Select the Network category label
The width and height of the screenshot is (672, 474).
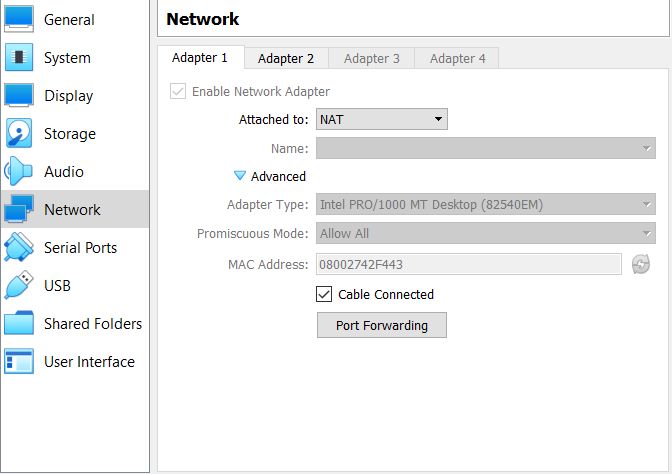pyautogui.click(x=72, y=210)
